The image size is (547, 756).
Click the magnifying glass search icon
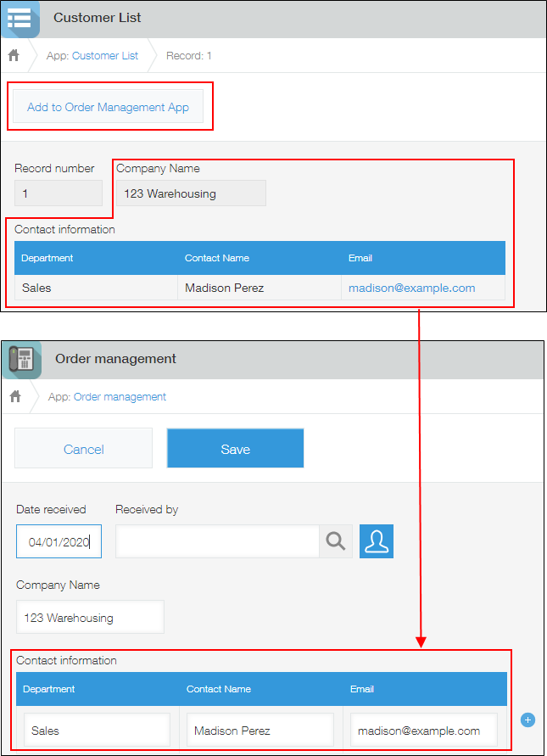[336, 541]
